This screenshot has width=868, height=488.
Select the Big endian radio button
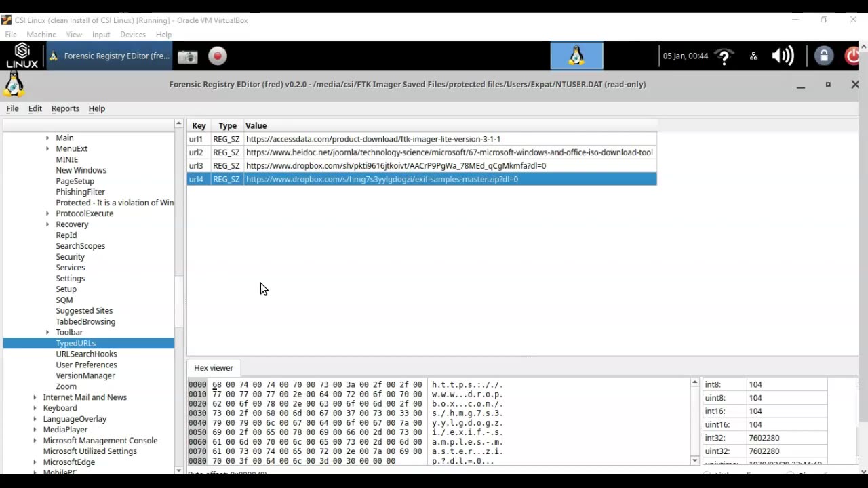(791, 473)
